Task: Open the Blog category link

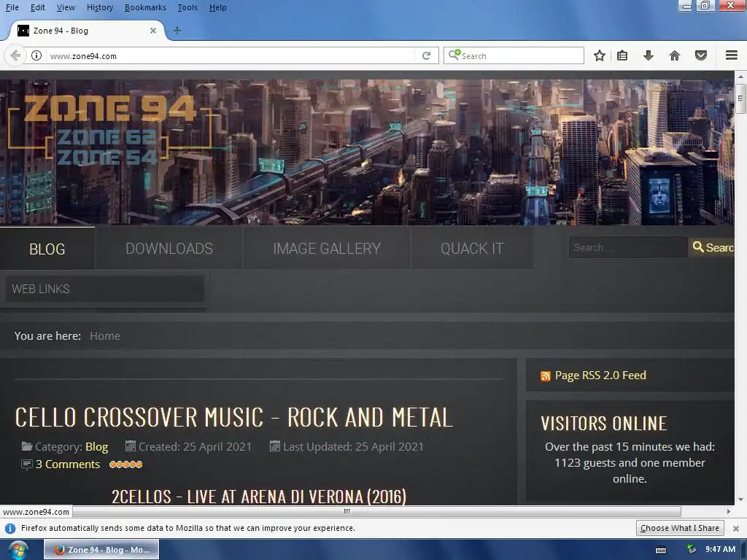Action: (x=97, y=447)
